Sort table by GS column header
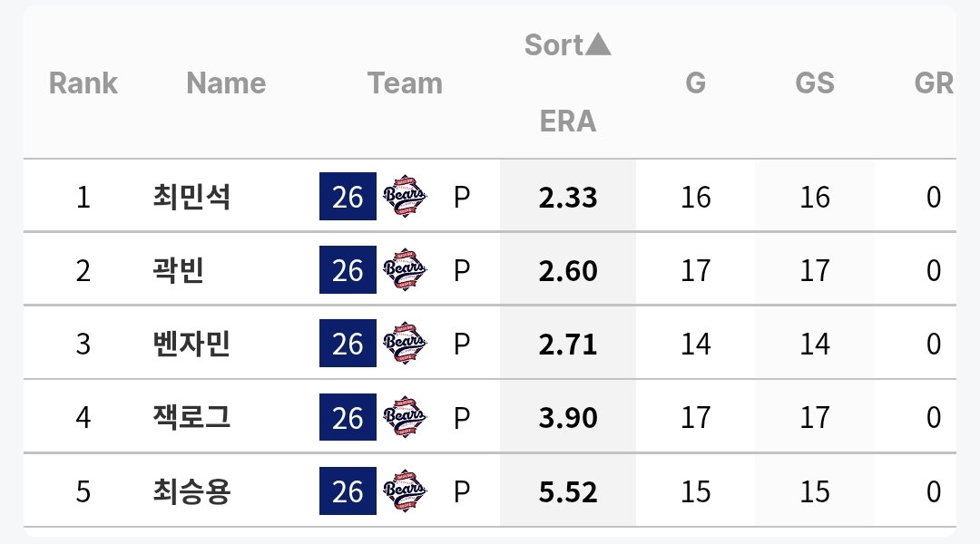Viewport: 980px width, 544px height. pyautogui.click(x=814, y=83)
